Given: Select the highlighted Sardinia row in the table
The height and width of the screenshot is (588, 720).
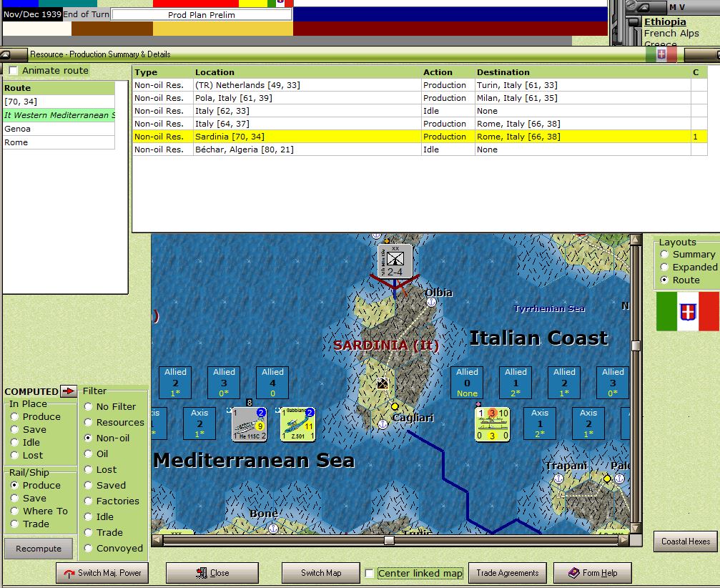Looking at the screenshot, I should 286,137.
